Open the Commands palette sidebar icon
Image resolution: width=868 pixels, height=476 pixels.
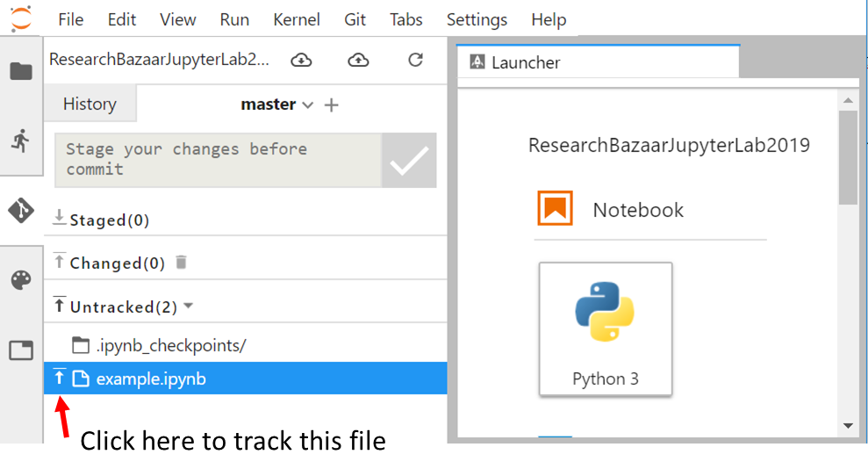[x=21, y=280]
